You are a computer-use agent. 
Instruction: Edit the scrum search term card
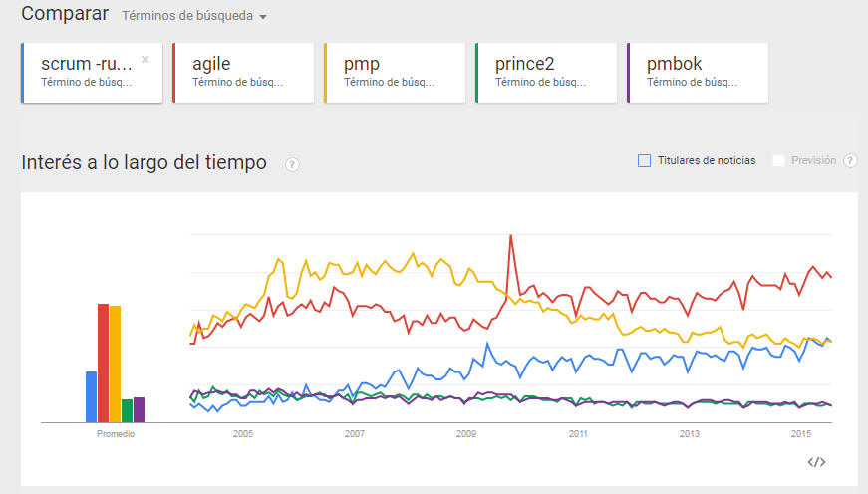coord(86,72)
